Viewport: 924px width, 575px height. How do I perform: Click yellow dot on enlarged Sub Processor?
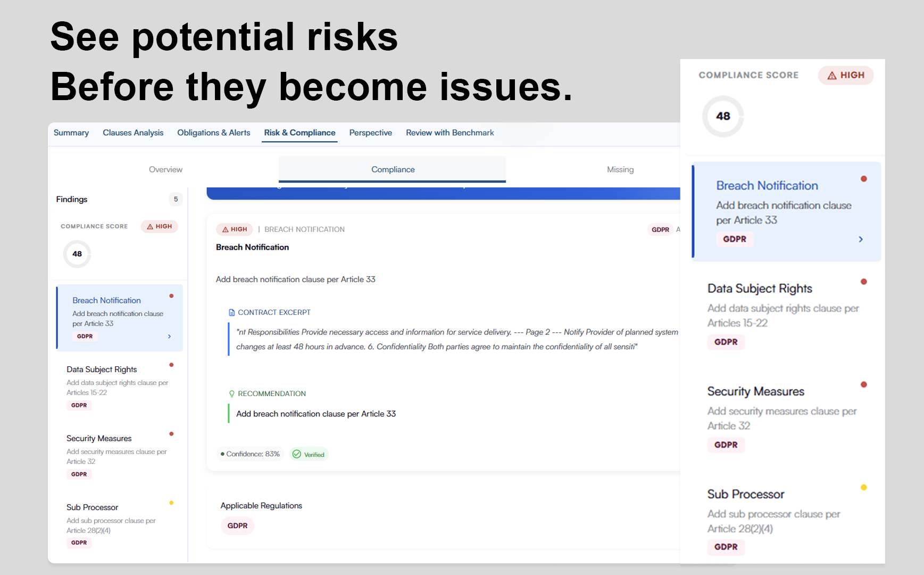[864, 487]
